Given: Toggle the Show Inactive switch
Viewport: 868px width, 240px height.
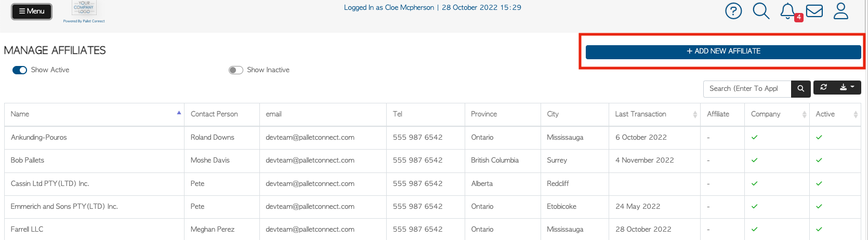Looking at the screenshot, I should (236, 70).
